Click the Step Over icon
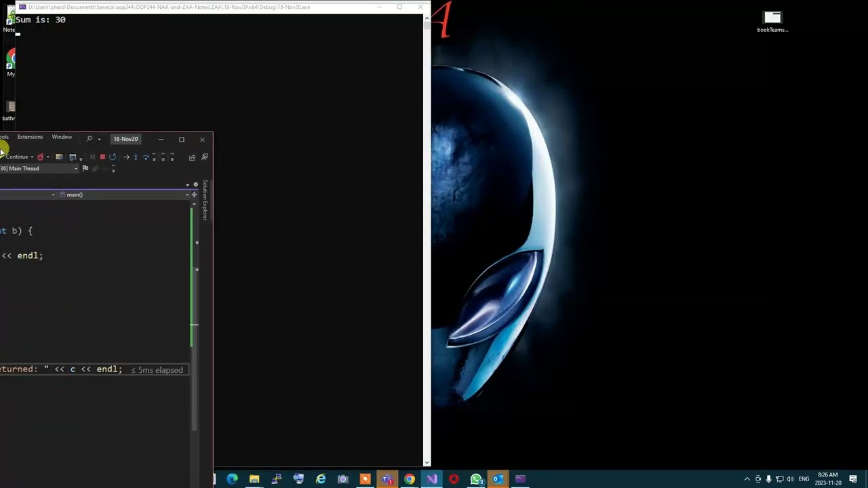This screenshot has height=488, width=868. point(146,157)
